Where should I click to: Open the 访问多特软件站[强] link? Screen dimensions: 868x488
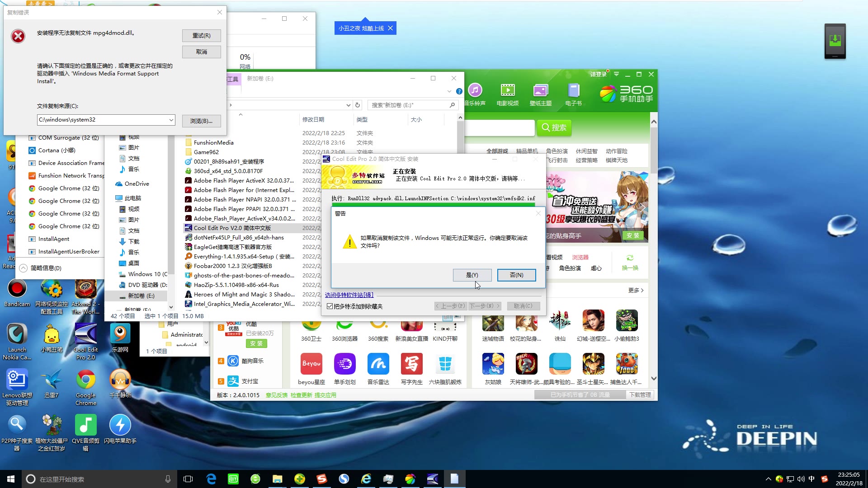pos(349,295)
